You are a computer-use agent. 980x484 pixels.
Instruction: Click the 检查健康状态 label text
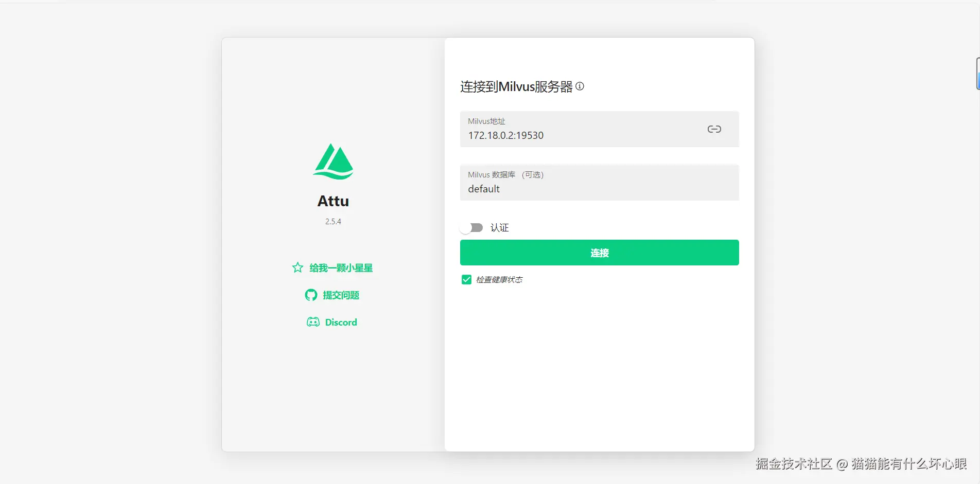[499, 280]
